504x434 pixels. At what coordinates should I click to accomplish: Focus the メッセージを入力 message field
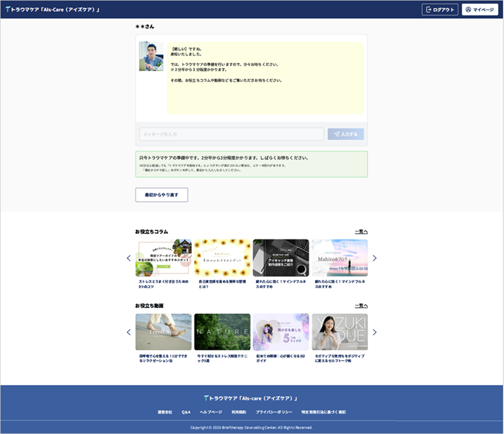tap(231, 134)
